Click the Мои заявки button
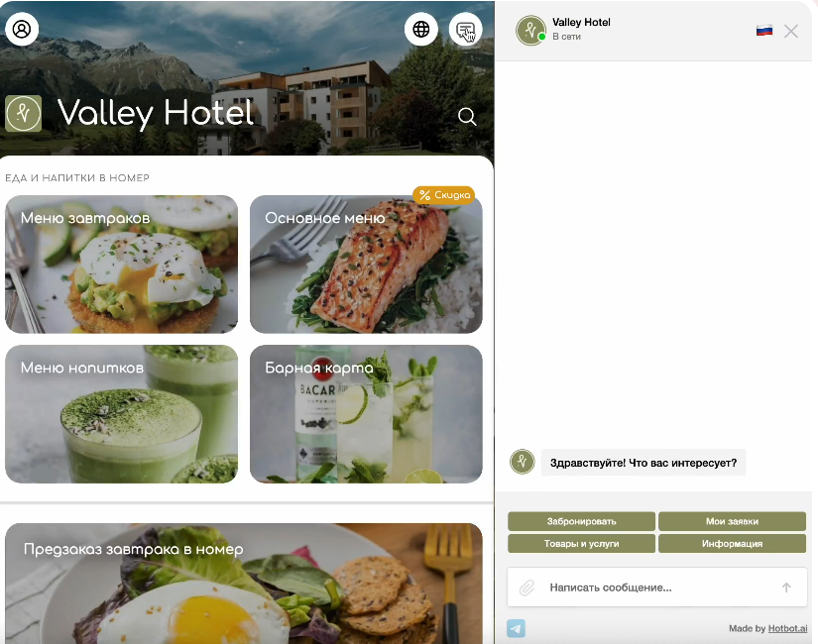The image size is (818, 644). pyautogui.click(x=732, y=521)
